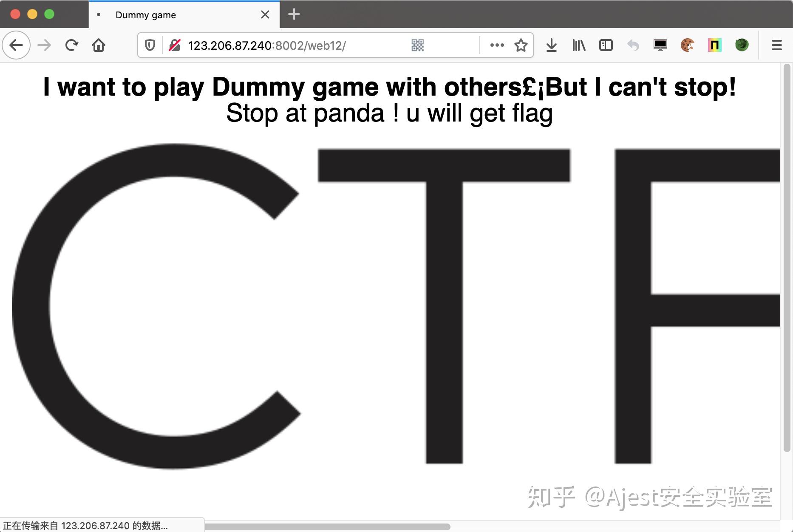Click the Home button
The image size is (793, 532).
[98, 45]
